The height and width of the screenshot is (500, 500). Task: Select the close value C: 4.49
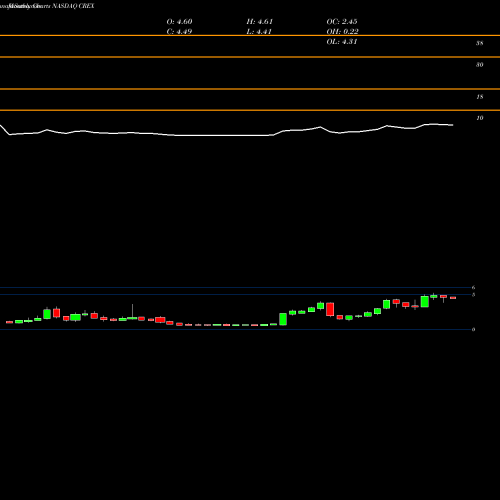[179, 32]
